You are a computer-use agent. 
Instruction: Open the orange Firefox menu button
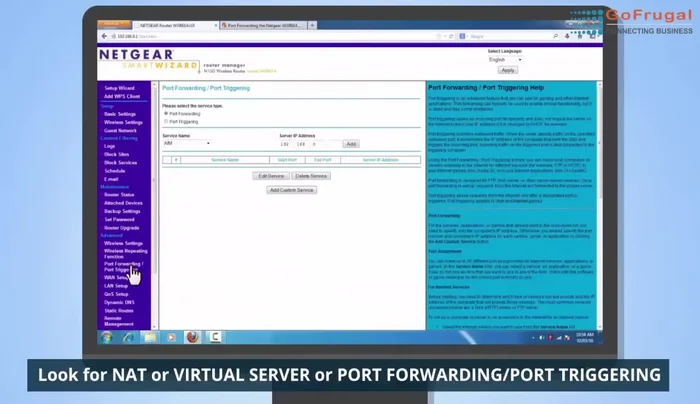114,24
